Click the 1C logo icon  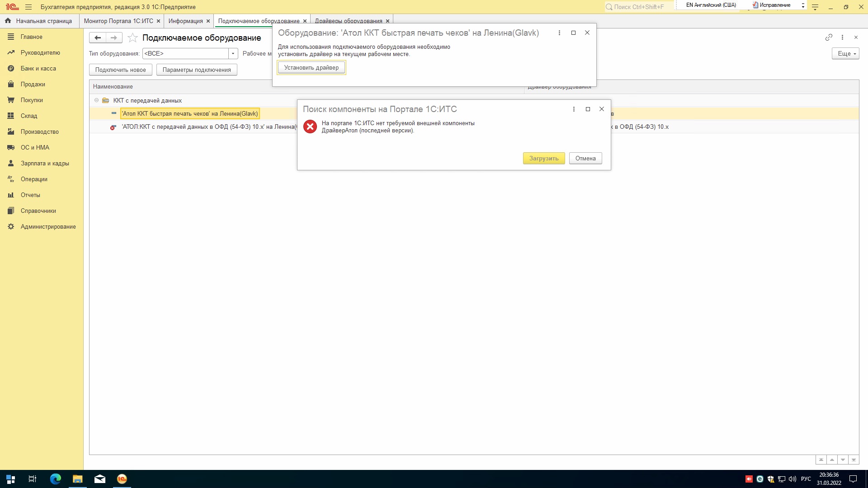pyautogui.click(x=12, y=7)
